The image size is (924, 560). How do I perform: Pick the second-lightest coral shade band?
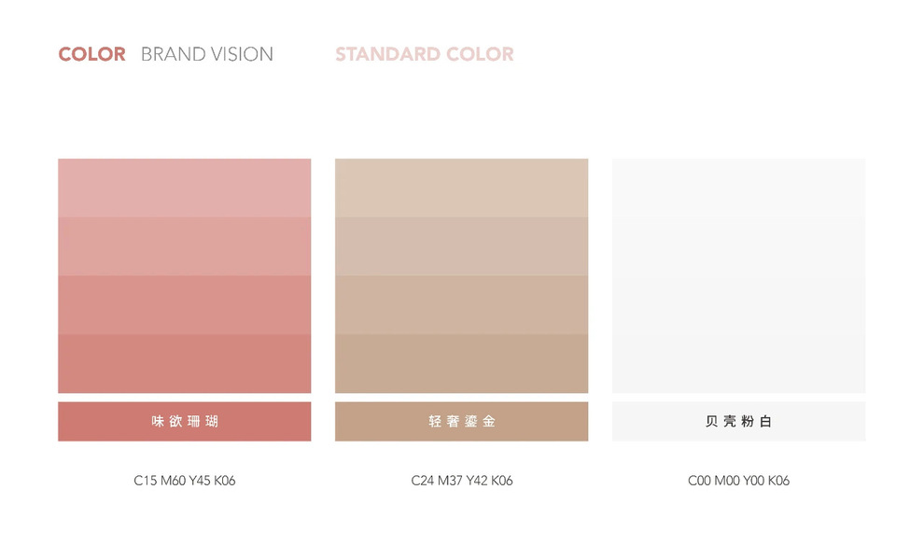(x=184, y=246)
